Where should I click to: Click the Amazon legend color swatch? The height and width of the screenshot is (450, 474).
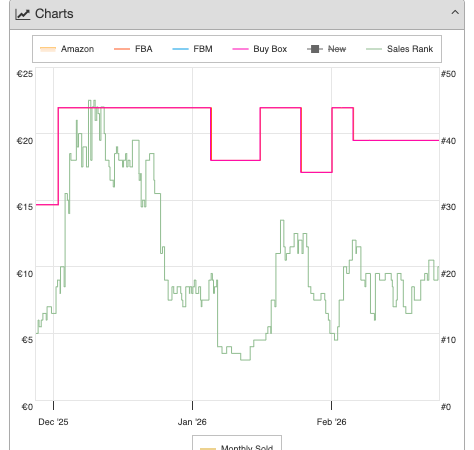[x=48, y=49]
